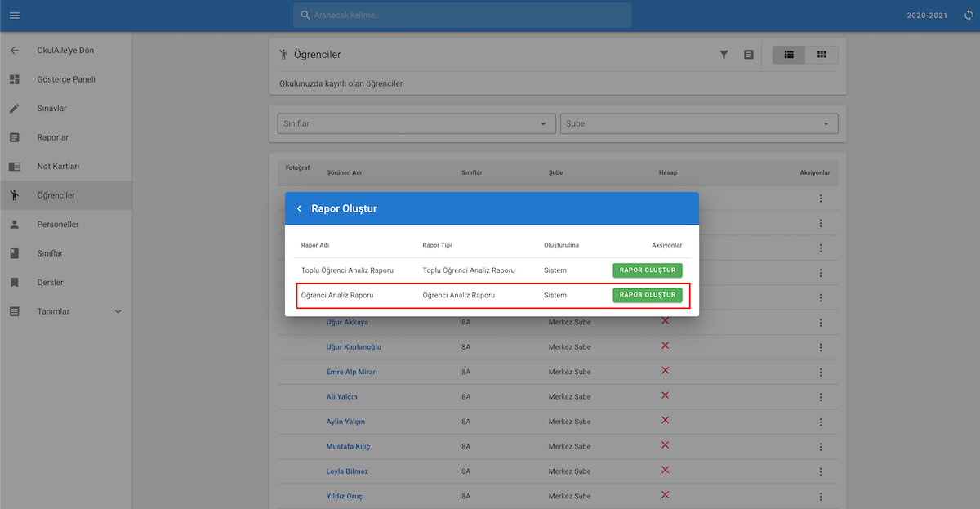
Task: Open student Mustafa Kılıç link
Action: pyautogui.click(x=348, y=447)
